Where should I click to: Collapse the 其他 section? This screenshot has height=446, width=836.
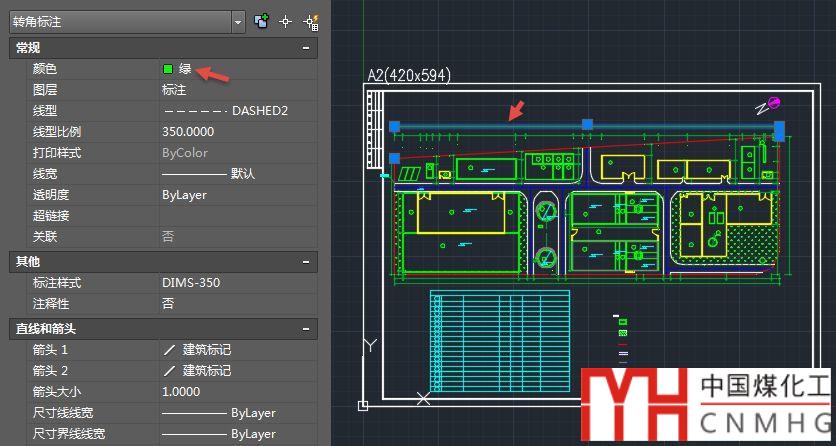tap(305, 261)
